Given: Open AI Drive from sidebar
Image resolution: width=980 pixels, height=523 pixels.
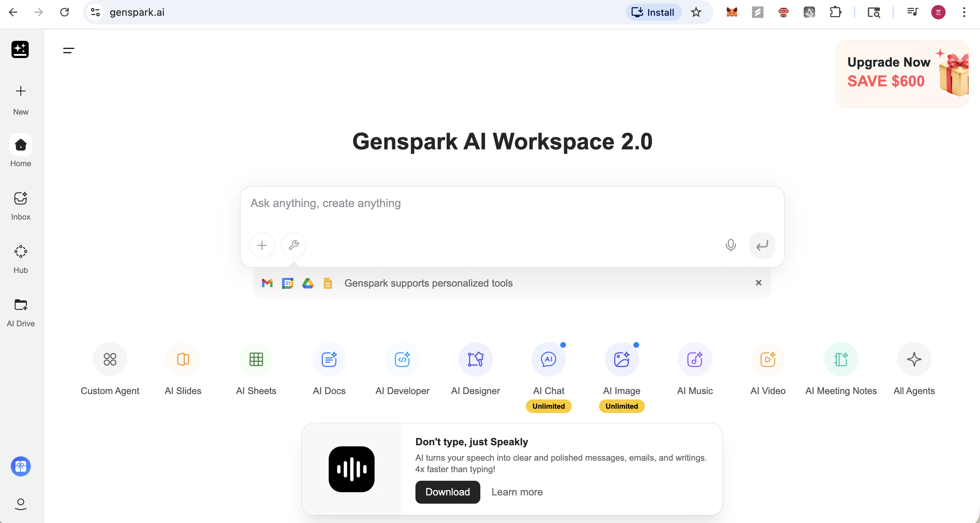Looking at the screenshot, I should 20,312.
